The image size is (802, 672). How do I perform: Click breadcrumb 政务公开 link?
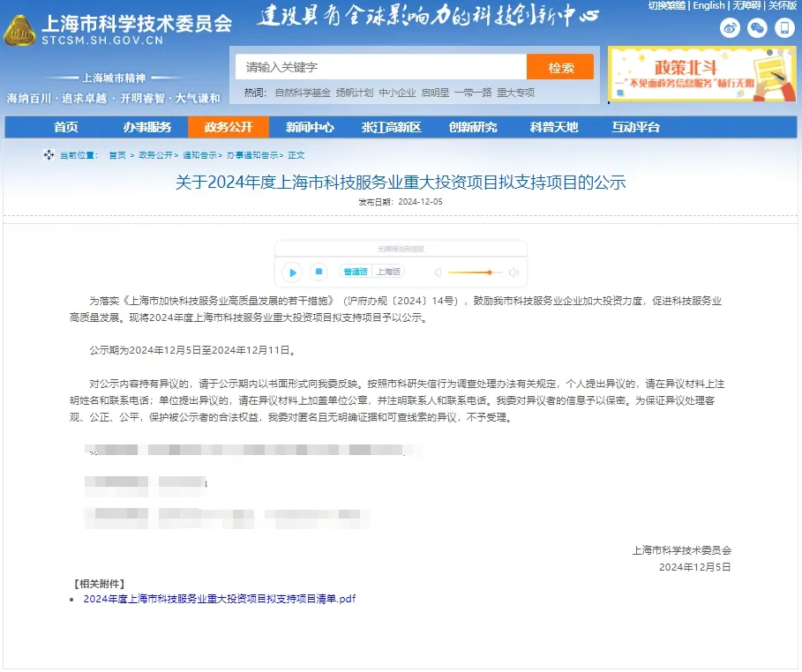[155, 155]
